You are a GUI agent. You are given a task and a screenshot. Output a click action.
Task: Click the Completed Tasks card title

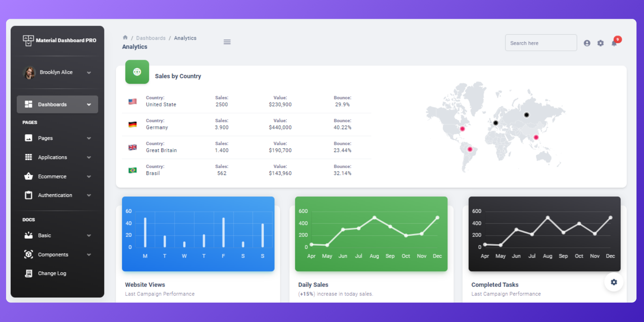point(495,285)
